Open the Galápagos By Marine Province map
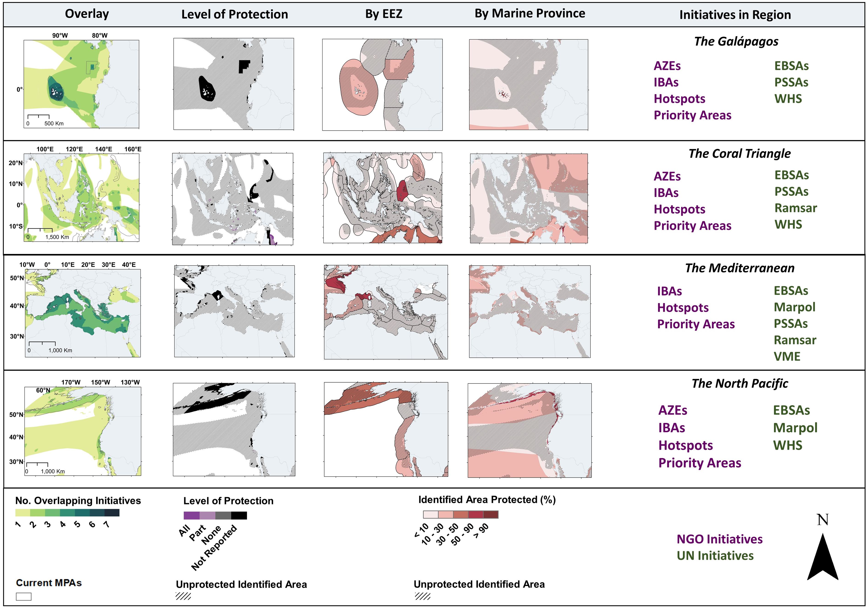 pyautogui.click(x=529, y=85)
